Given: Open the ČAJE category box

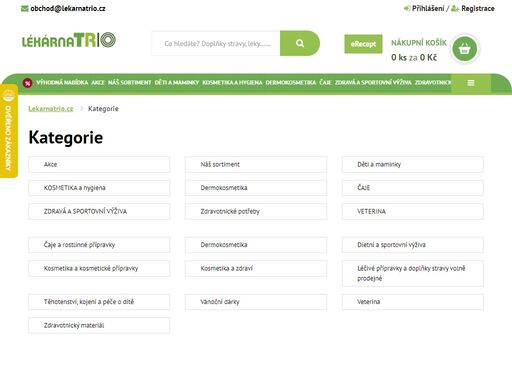Looking at the screenshot, I should tap(413, 188).
